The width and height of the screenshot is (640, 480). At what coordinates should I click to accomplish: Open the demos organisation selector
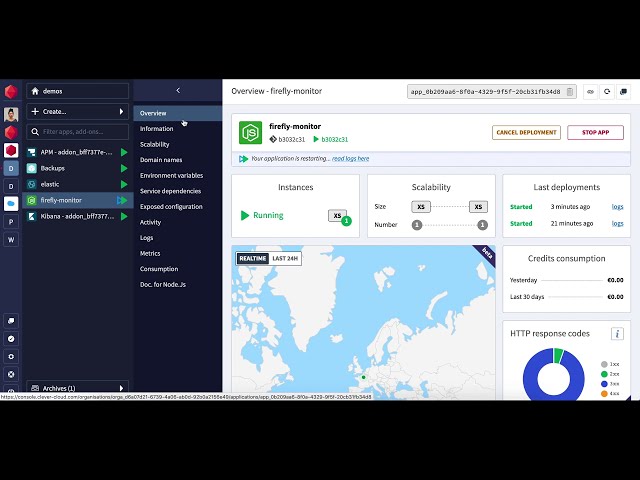(x=78, y=91)
